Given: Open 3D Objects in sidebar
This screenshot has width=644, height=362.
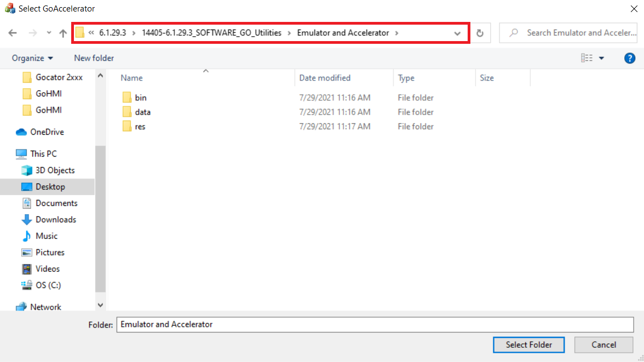Looking at the screenshot, I should click(48, 170).
